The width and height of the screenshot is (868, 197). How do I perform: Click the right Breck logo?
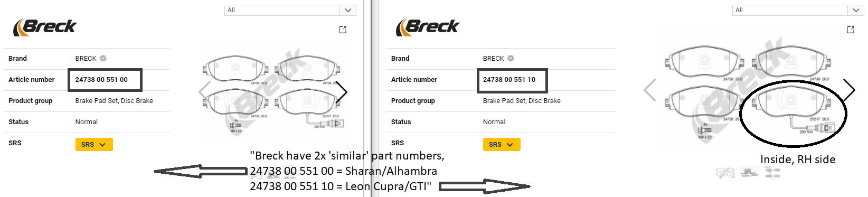[428, 27]
